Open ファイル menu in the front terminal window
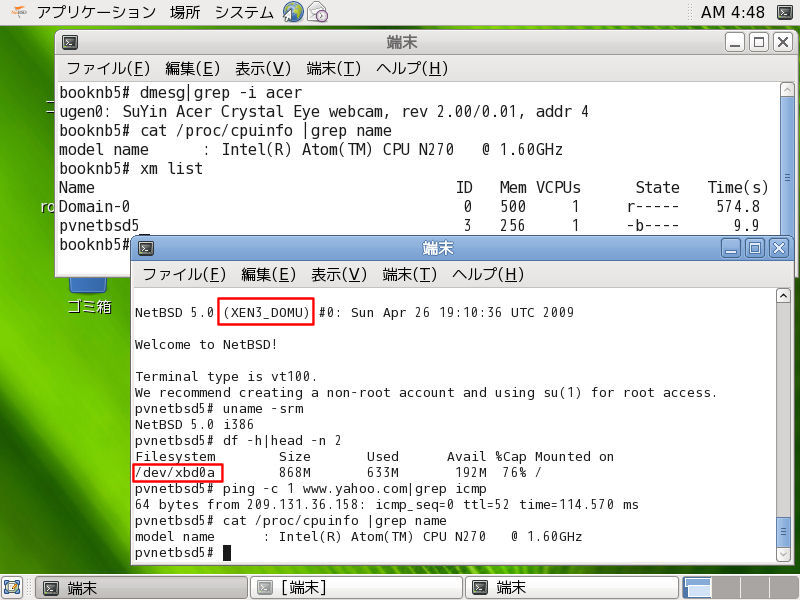 tap(184, 274)
